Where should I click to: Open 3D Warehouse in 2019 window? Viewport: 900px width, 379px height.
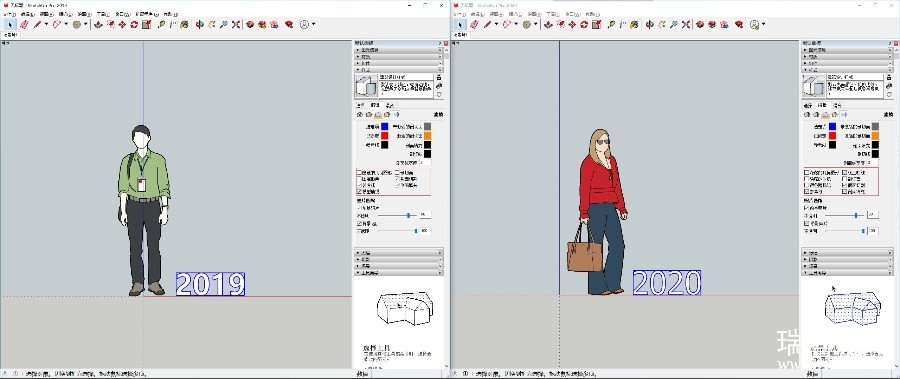click(250, 25)
